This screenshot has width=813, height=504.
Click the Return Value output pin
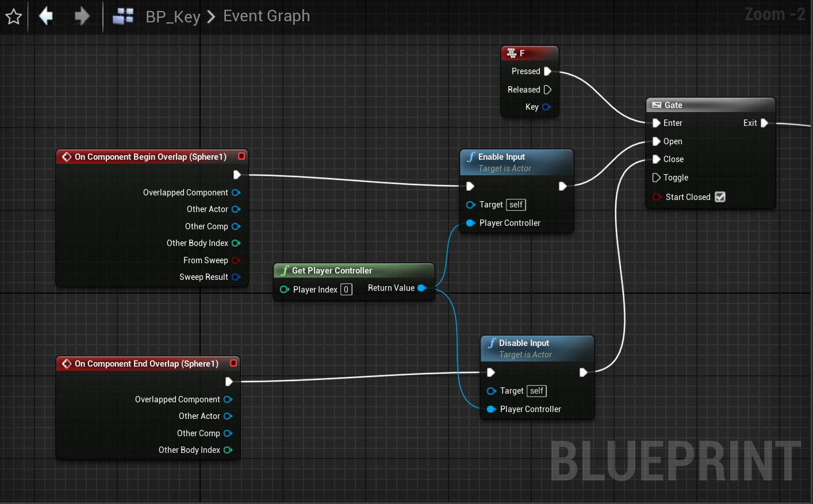click(421, 288)
